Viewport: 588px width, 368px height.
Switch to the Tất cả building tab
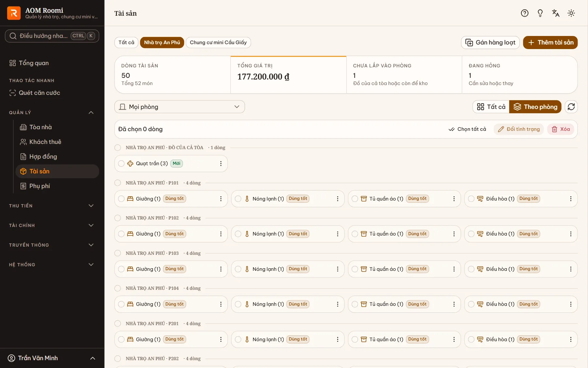coord(126,43)
